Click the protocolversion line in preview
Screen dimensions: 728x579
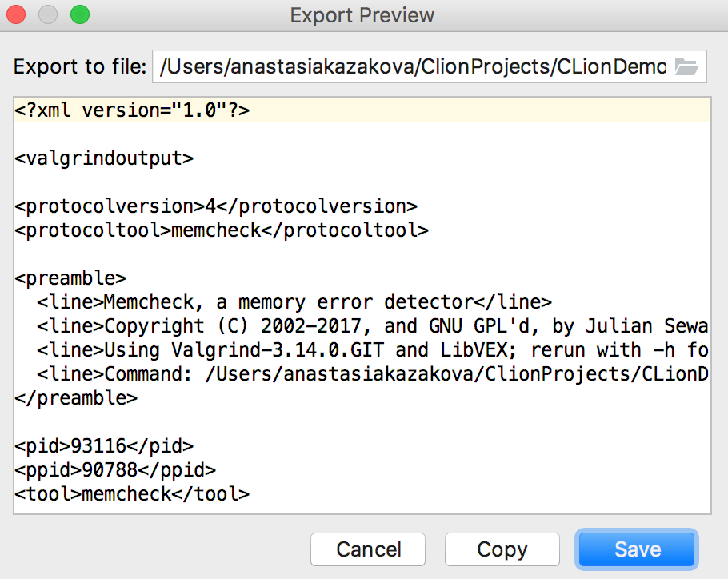[216, 206]
